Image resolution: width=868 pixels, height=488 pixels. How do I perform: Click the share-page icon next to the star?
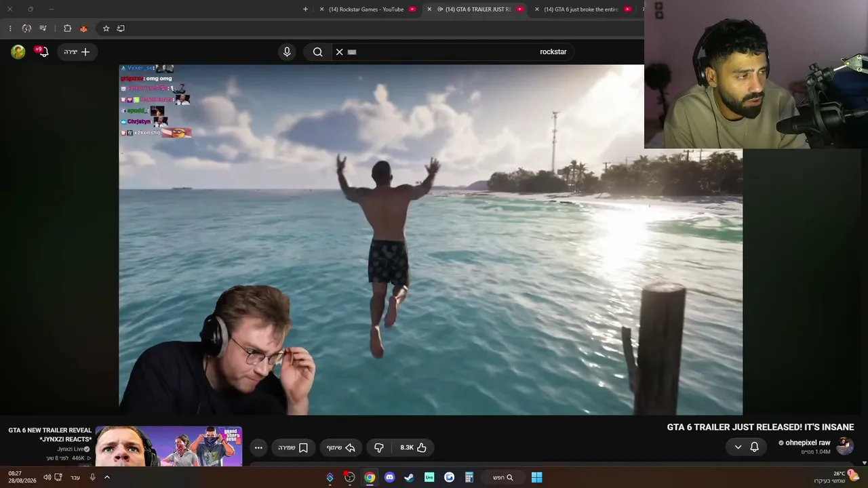[121, 28]
